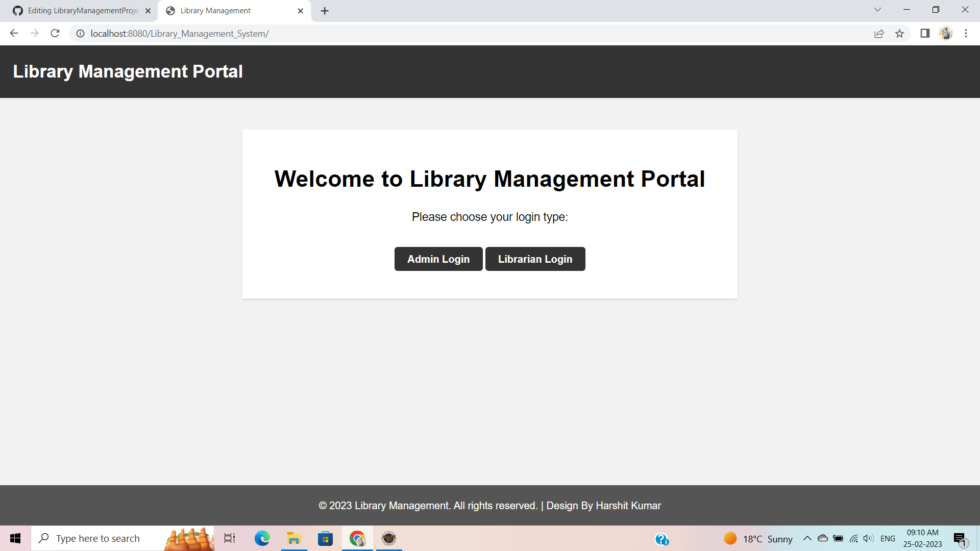
Task: Click the Librarian Login button
Action: pyautogui.click(x=535, y=259)
